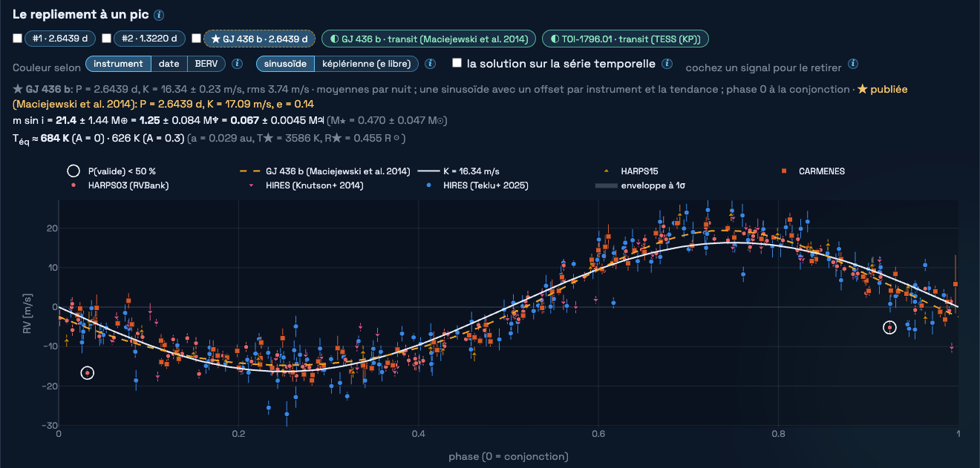Click the circled outlier point near phase 0.92

[889, 327]
